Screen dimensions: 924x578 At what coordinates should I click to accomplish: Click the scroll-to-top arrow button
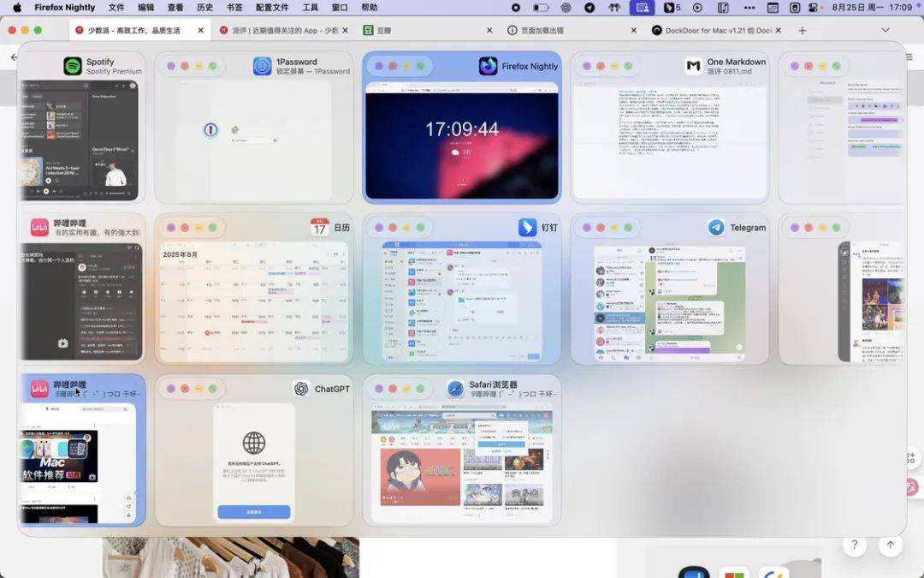coord(889,545)
